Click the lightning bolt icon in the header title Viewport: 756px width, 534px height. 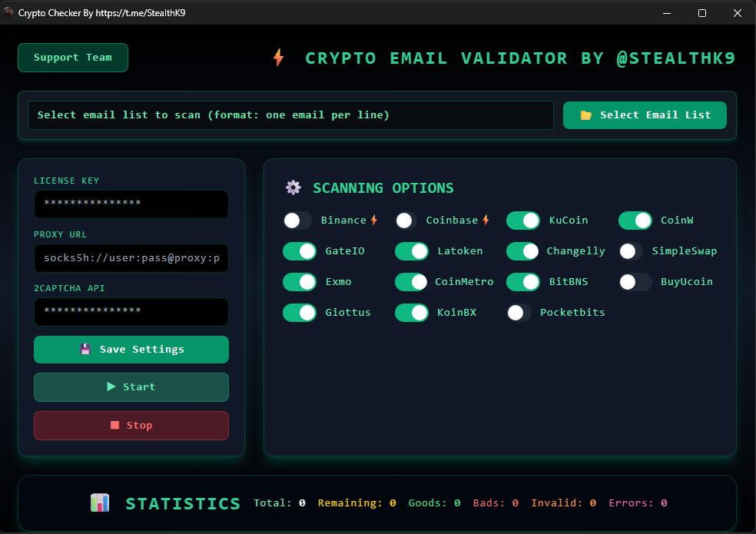[x=278, y=58]
